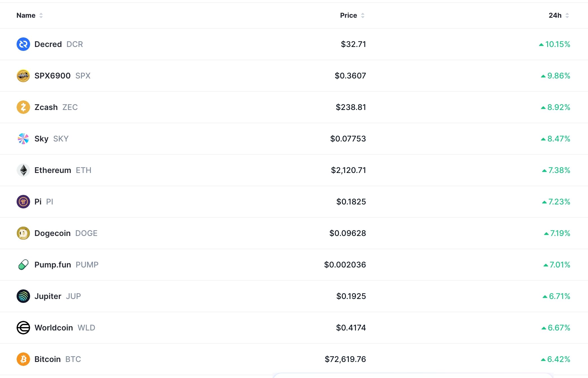Click the Worldcoin globe icon
Screen dimensions: 588x378
[x=23, y=328]
